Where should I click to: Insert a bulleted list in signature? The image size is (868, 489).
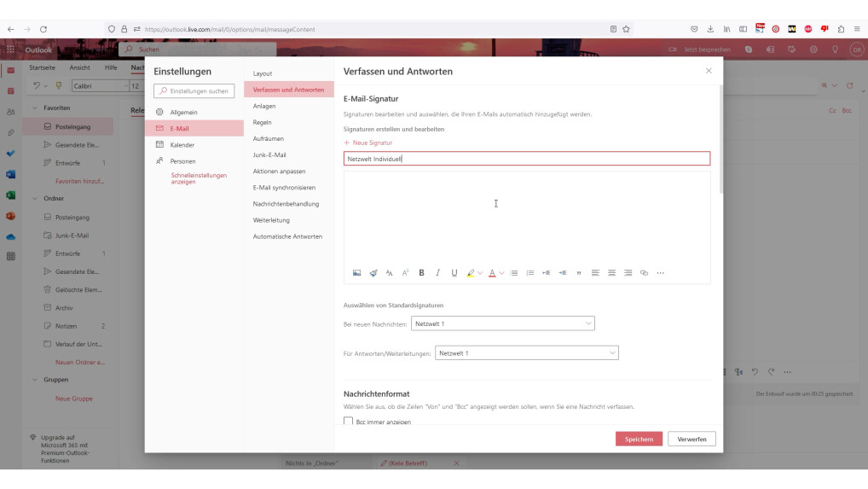[514, 273]
